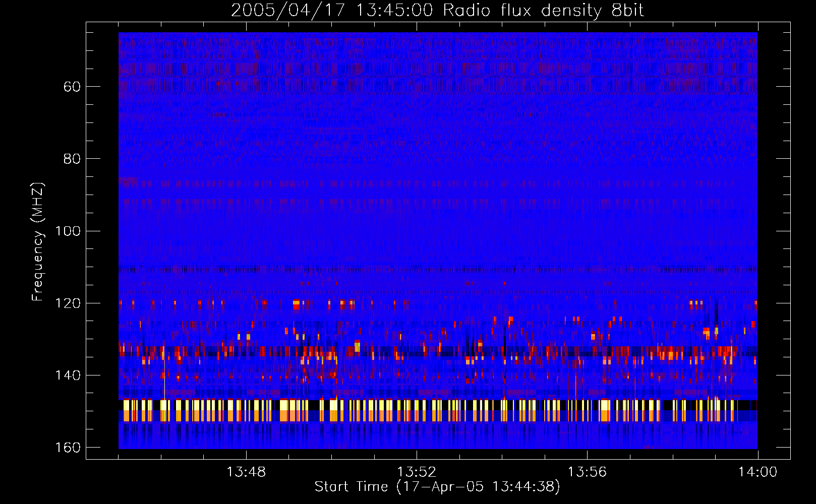The width and height of the screenshot is (816, 504).
Task: Click the 13:48 time tick label
Action: click(x=246, y=472)
